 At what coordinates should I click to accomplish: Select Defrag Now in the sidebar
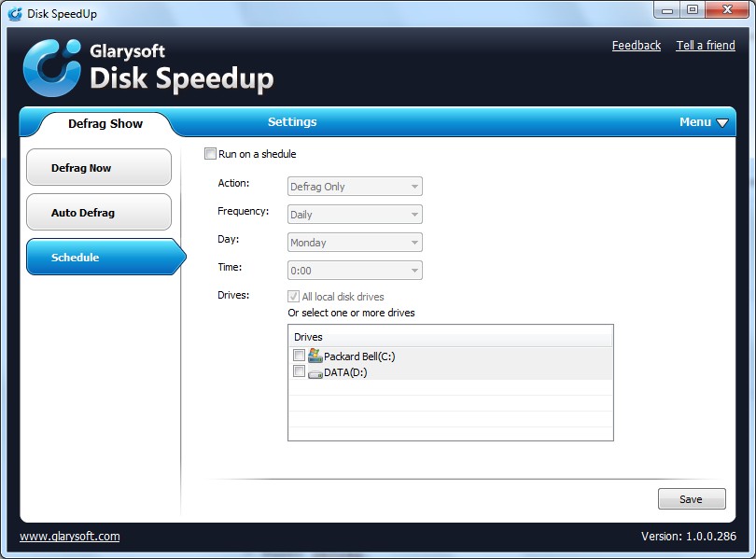coord(99,167)
